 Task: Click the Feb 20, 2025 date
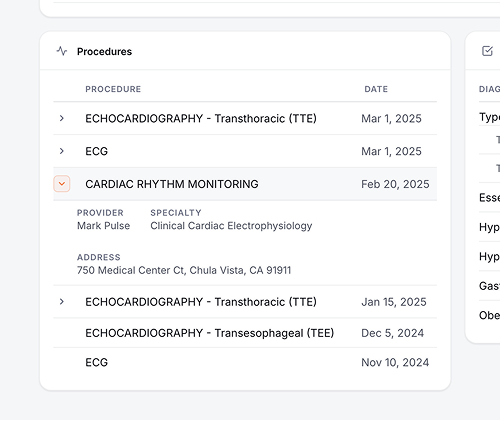click(x=395, y=184)
